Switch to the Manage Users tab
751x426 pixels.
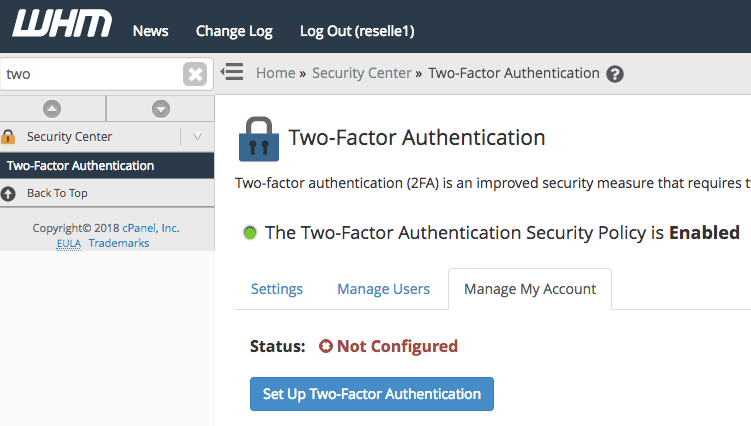coord(384,289)
